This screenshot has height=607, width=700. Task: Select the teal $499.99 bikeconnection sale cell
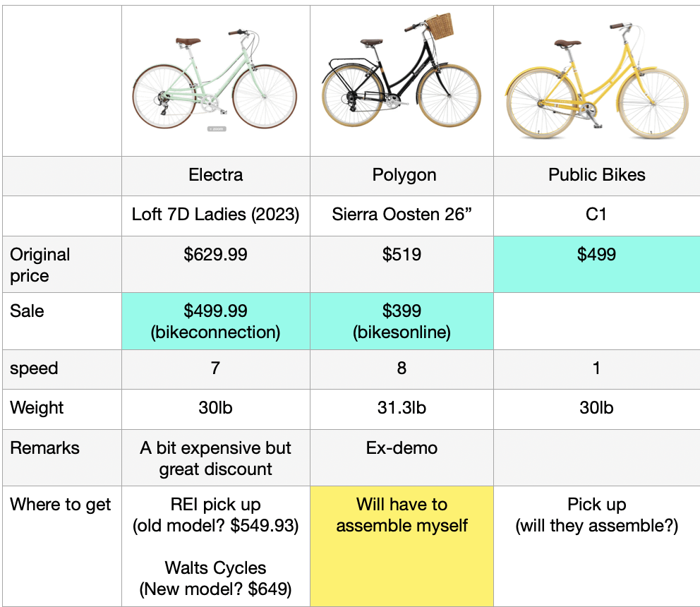tap(216, 321)
